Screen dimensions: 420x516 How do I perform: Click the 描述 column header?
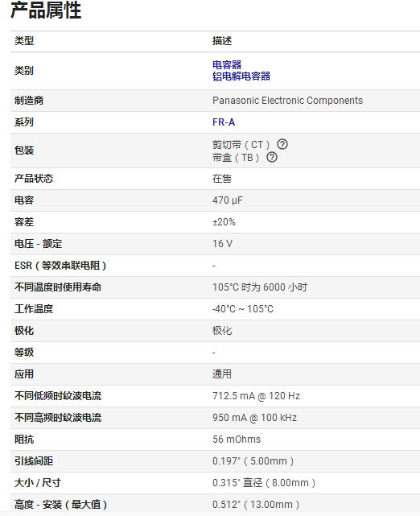(x=222, y=41)
